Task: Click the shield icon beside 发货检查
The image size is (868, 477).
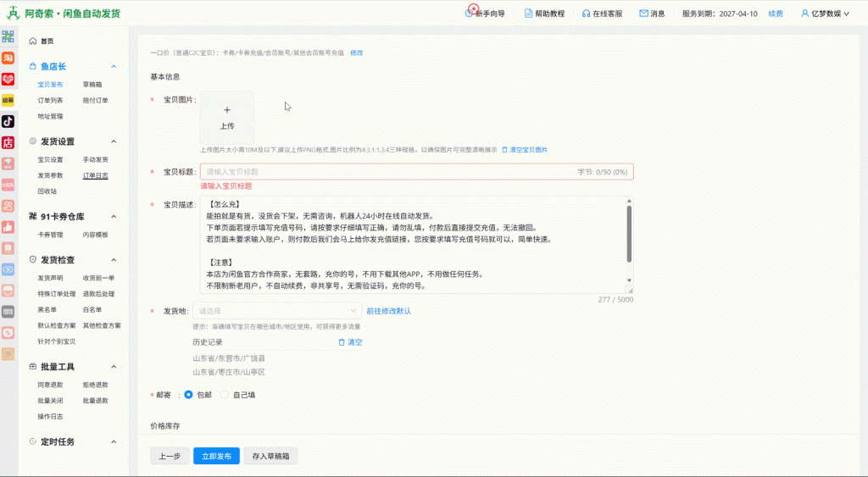Action: [x=33, y=259]
